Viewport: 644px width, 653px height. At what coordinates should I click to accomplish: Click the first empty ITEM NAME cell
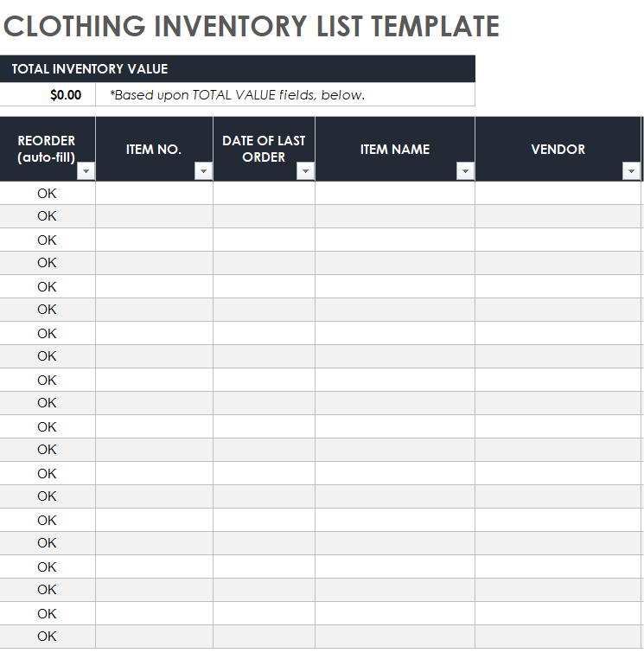[395, 193]
